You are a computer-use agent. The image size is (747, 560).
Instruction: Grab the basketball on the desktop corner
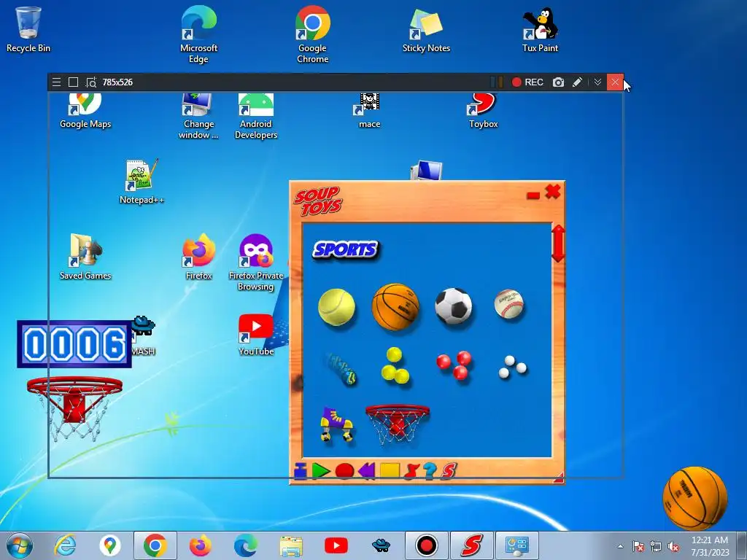[695, 498]
